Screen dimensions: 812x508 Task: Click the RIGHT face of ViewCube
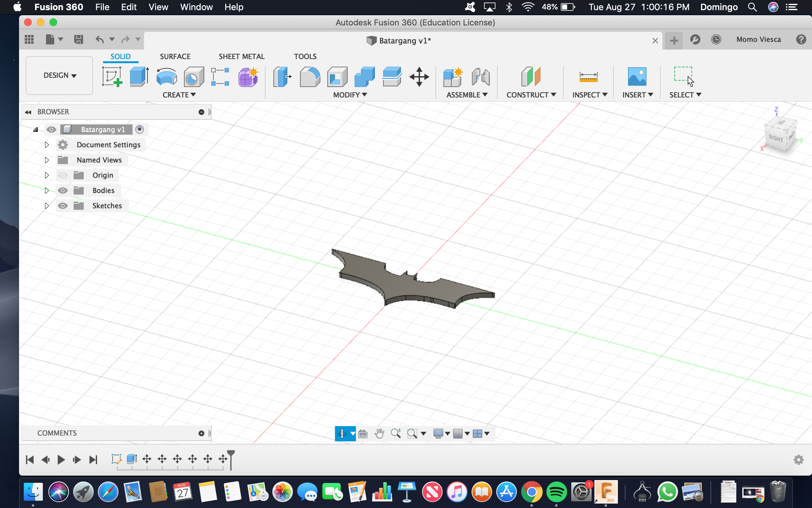tap(776, 138)
